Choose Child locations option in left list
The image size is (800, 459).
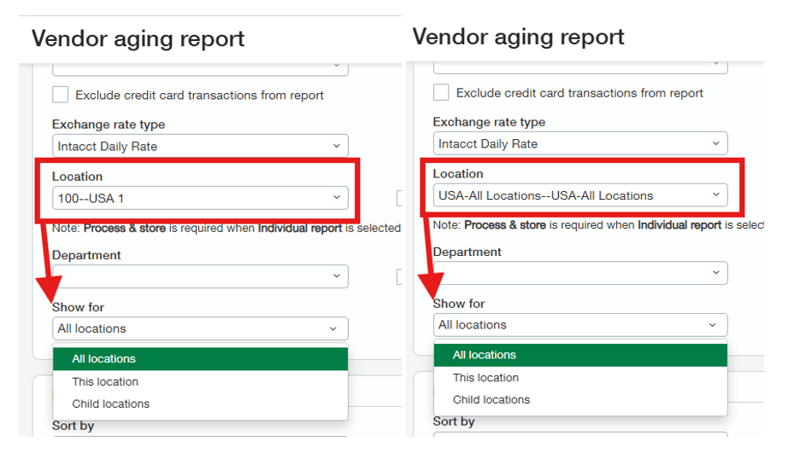(x=110, y=404)
